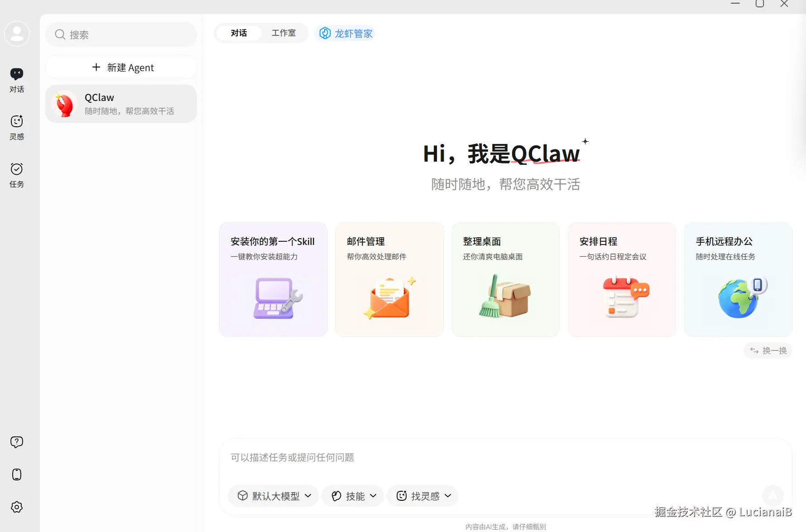Click the mobile device icon in sidebar
This screenshot has width=806, height=532.
(x=17, y=474)
